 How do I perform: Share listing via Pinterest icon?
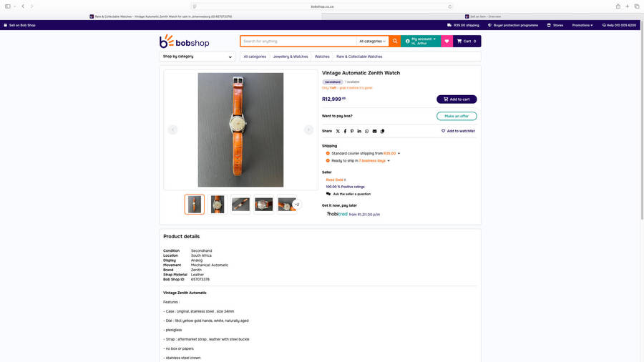tap(352, 132)
